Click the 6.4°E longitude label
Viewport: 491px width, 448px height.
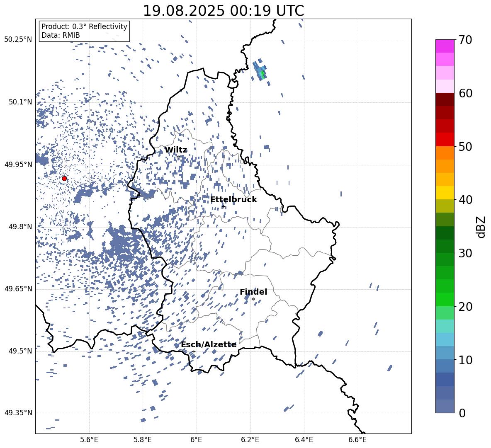click(304, 440)
